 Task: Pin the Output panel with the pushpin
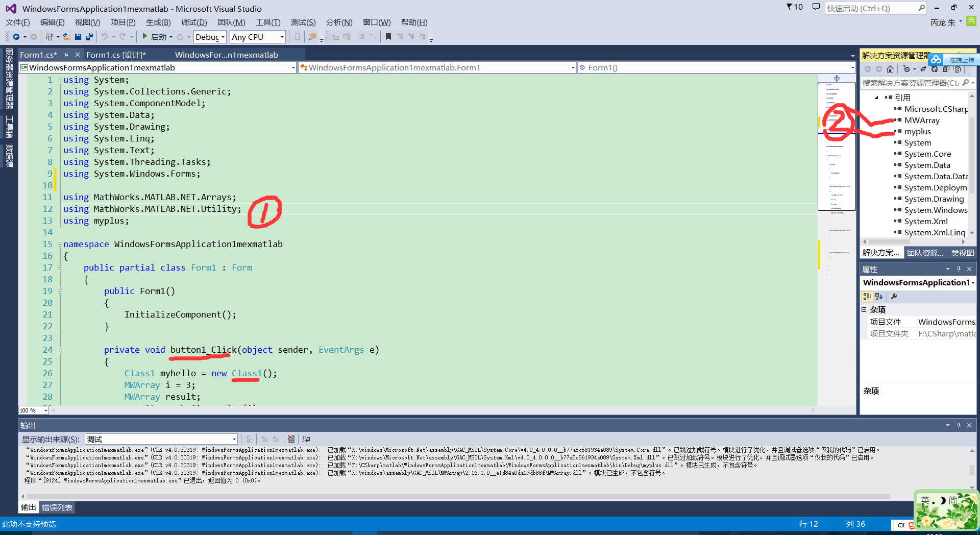[959, 425]
